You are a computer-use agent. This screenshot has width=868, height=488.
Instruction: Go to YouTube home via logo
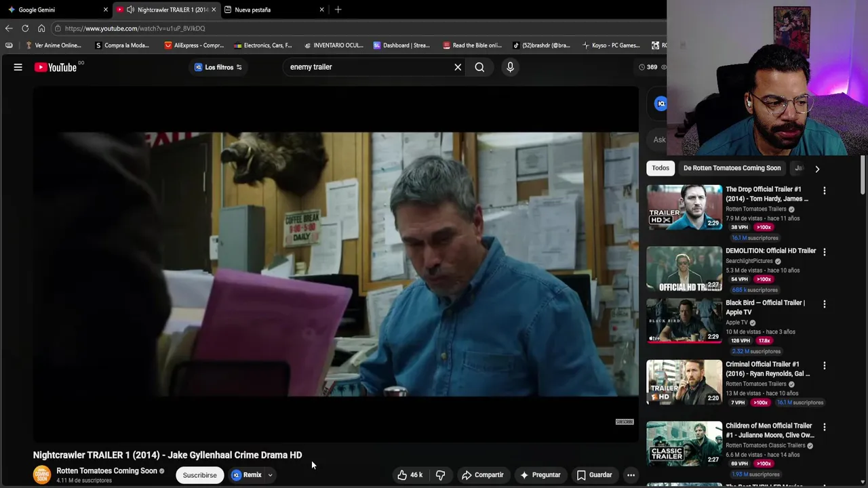click(x=56, y=67)
